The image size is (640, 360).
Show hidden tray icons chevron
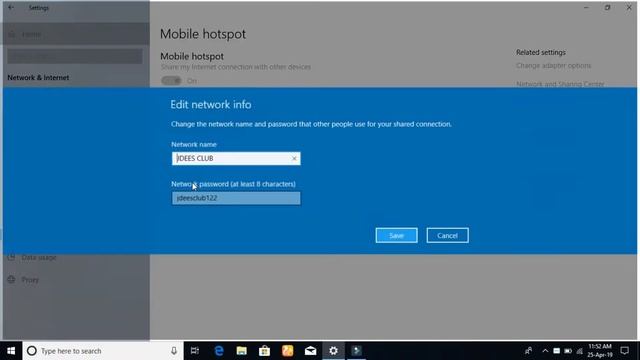[545, 351]
